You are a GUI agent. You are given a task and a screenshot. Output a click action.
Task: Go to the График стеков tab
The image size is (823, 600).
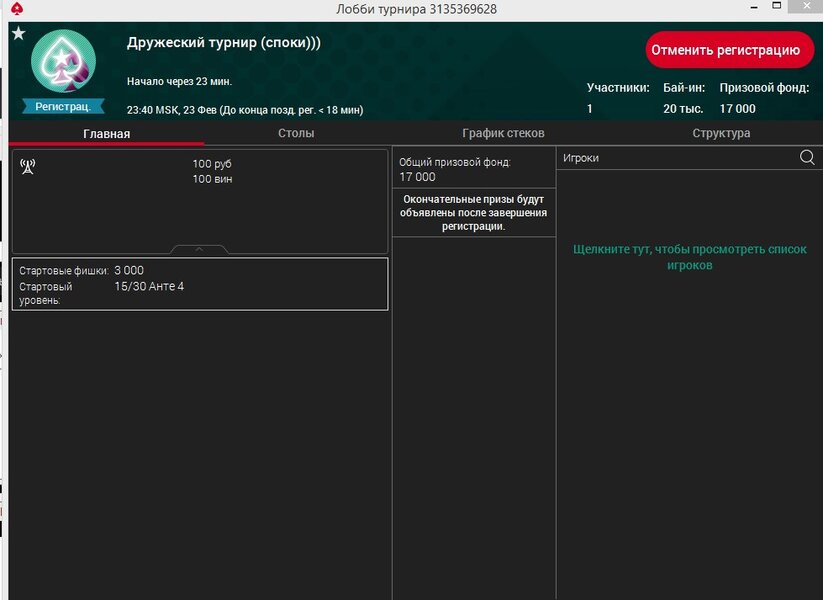point(503,133)
